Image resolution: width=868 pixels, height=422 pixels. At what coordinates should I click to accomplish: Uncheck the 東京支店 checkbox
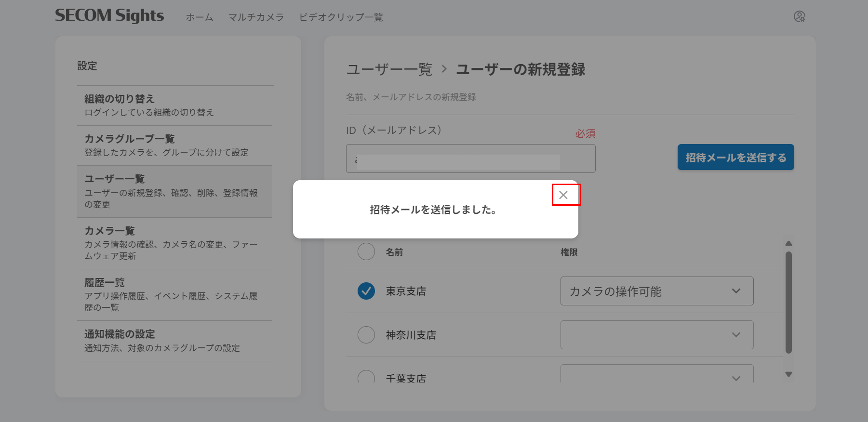tap(366, 291)
